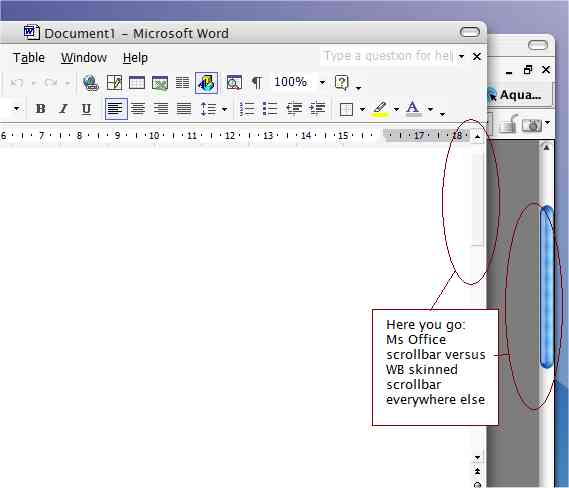This screenshot has width=569, height=488.
Task: Open the Formatting toolbar options arrow after Font Color
Action: tap(442, 114)
